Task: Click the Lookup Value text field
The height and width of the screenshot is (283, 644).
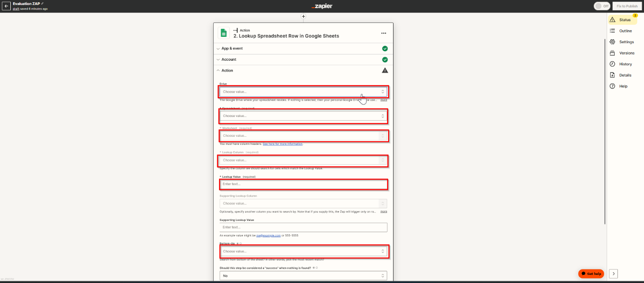Action: click(303, 184)
